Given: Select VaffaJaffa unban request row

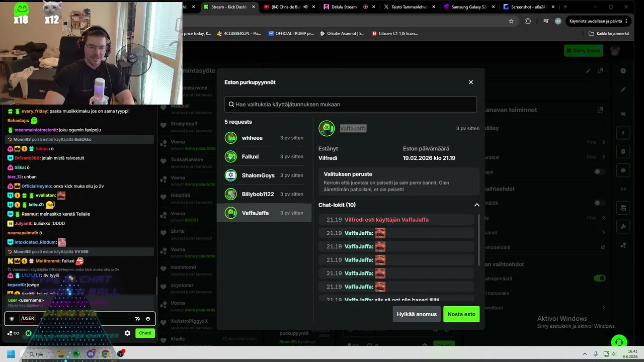Looking at the screenshot, I should (x=264, y=213).
